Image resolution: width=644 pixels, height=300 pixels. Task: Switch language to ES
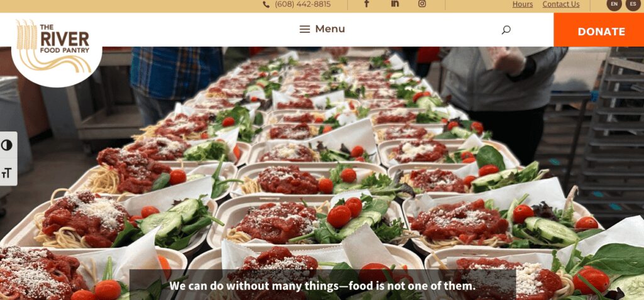(633, 4)
